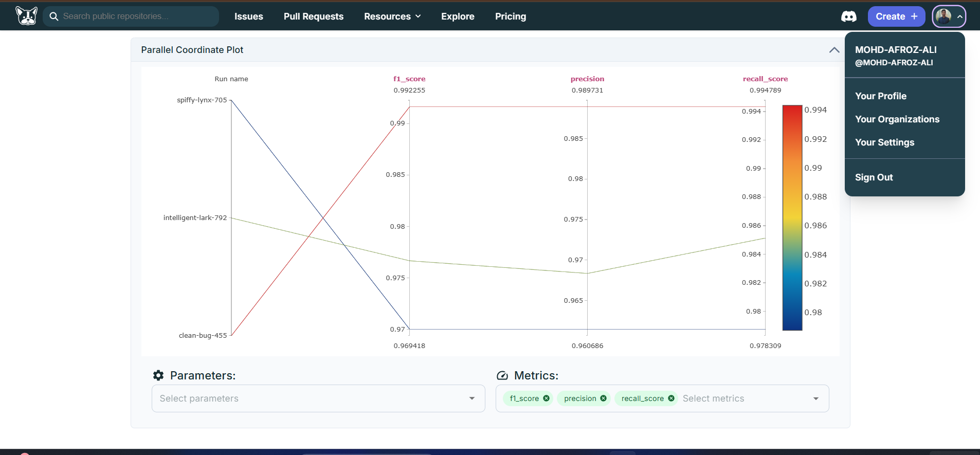Click the recall_score color scale bar

pos(792,217)
